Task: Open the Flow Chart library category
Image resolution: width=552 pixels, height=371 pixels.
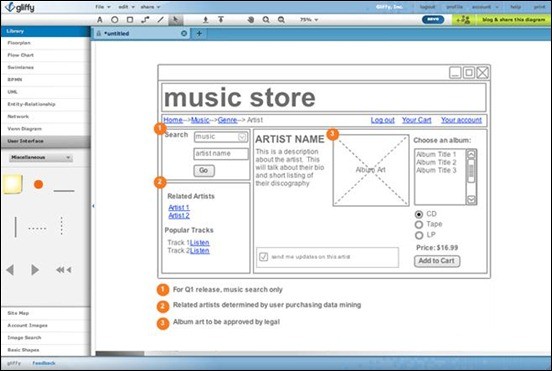Action: 46,55
